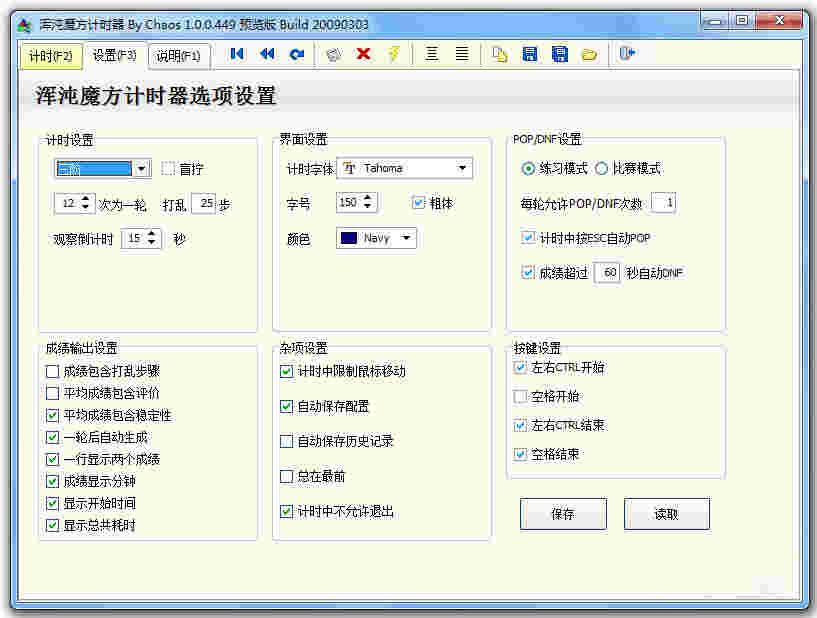Toggle 左右CTRL开始 checkbox

coord(520,367)
